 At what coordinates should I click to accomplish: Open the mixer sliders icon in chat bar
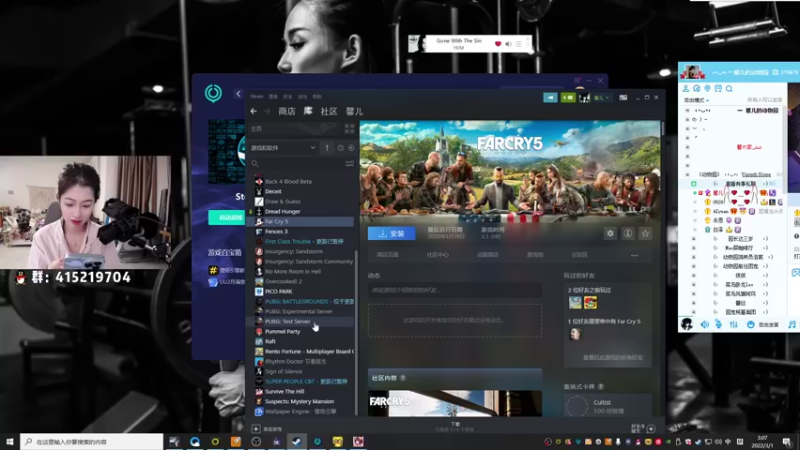734,324
